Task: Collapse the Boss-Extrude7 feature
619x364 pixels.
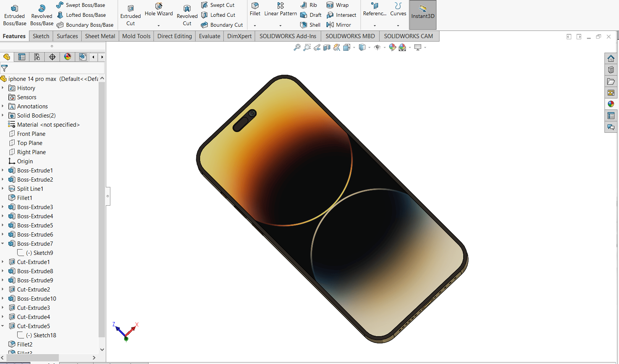Action: (3, 243)
